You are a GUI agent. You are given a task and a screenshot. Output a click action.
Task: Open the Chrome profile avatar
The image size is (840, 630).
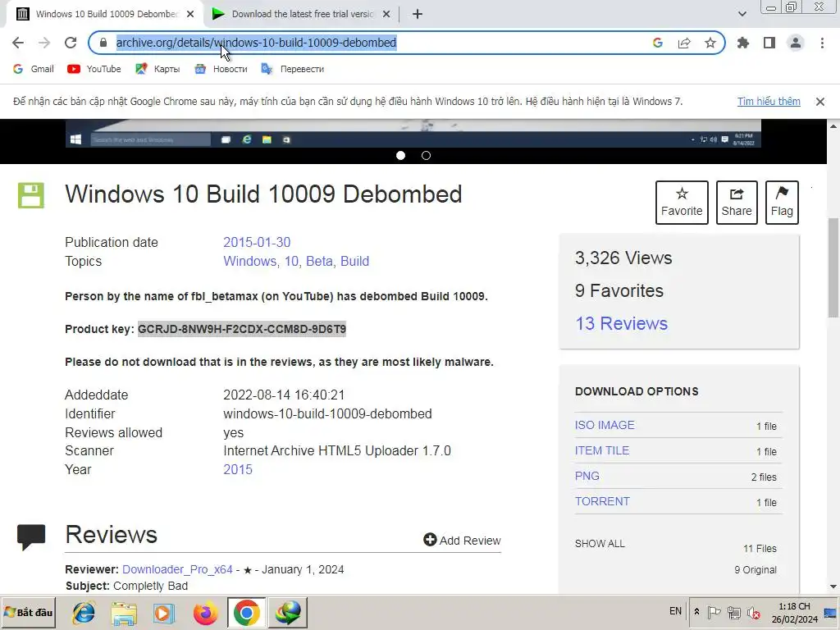click(796, 43)
